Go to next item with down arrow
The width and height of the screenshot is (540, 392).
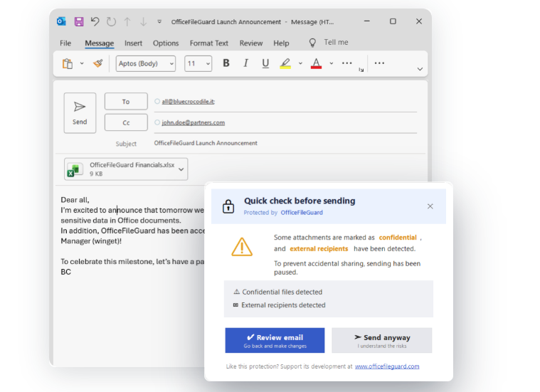point(143,22)
